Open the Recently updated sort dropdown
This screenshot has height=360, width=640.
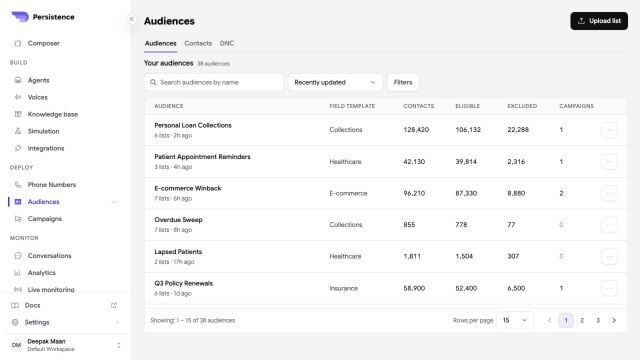tap(335, 82)
